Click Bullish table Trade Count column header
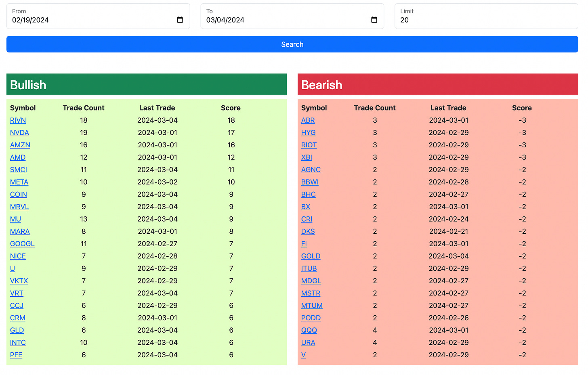This screenshot has height=375, width=588. click(84, 108)
